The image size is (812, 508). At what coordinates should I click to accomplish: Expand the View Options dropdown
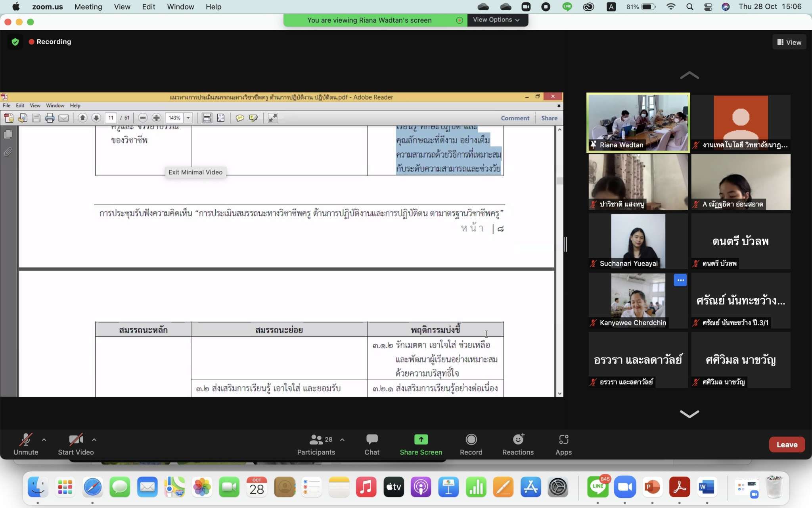(x=496, y=20)
